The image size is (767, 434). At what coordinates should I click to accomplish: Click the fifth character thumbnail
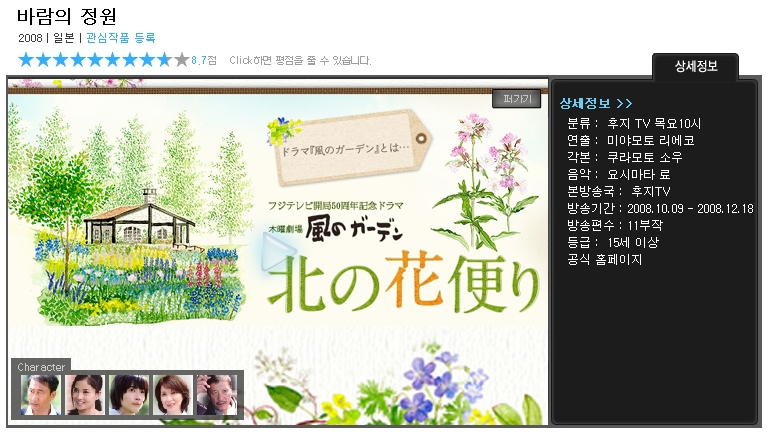coord(216,395)
